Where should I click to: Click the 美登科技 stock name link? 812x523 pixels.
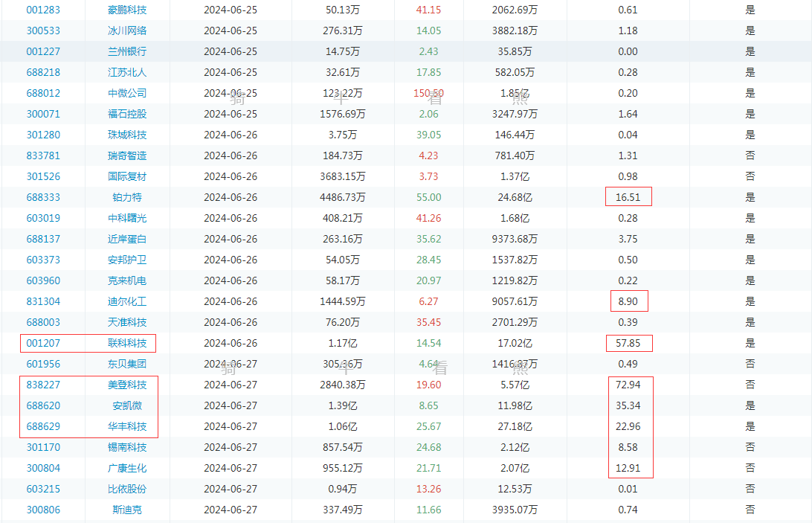point(127,385)
